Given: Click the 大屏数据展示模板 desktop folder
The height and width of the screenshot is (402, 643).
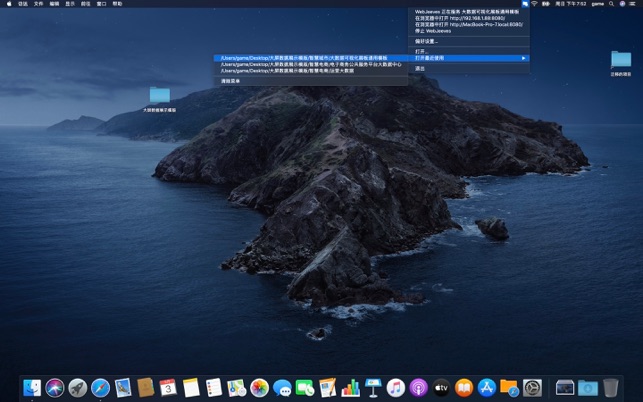Looking at the screenshot, I should tap(159, 97).
